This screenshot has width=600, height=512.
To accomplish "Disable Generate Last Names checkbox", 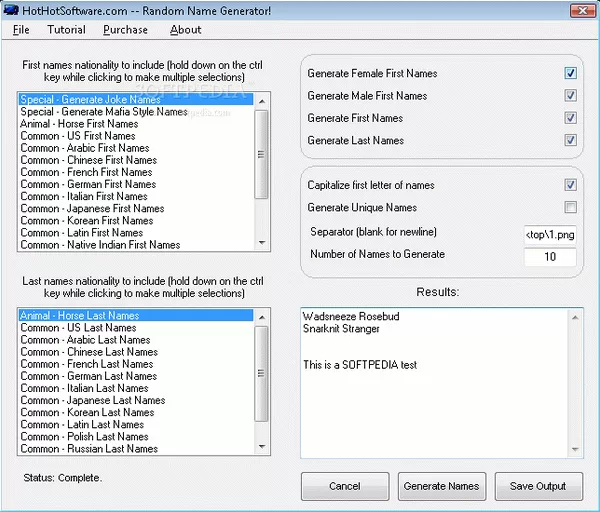I will click(x=570, y=141).
